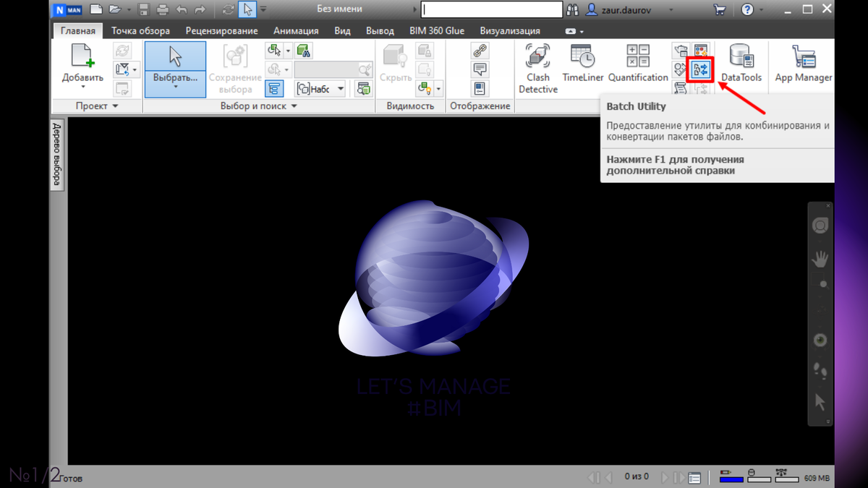
Task: Click in the search input field in the title bar
Action: point(492,9)
